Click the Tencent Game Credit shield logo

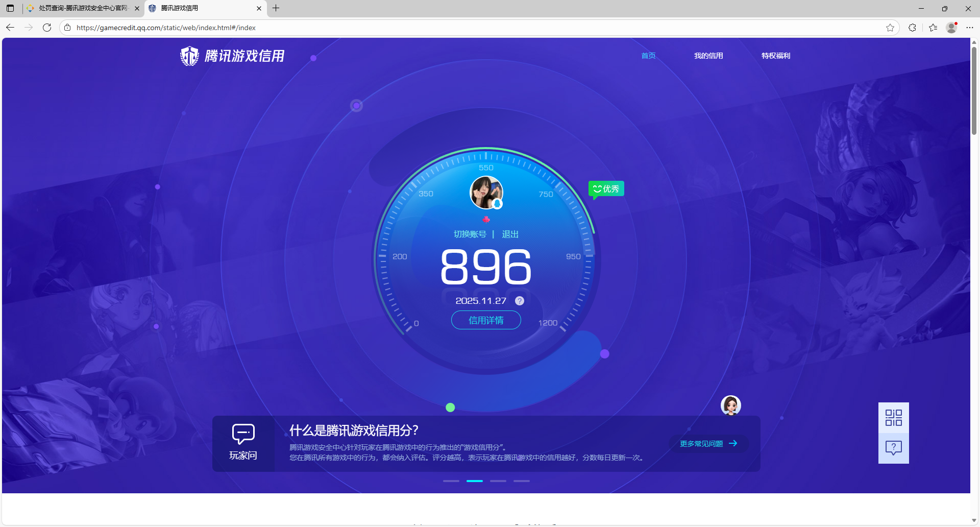pyautogui.click(x=189, y=56)
